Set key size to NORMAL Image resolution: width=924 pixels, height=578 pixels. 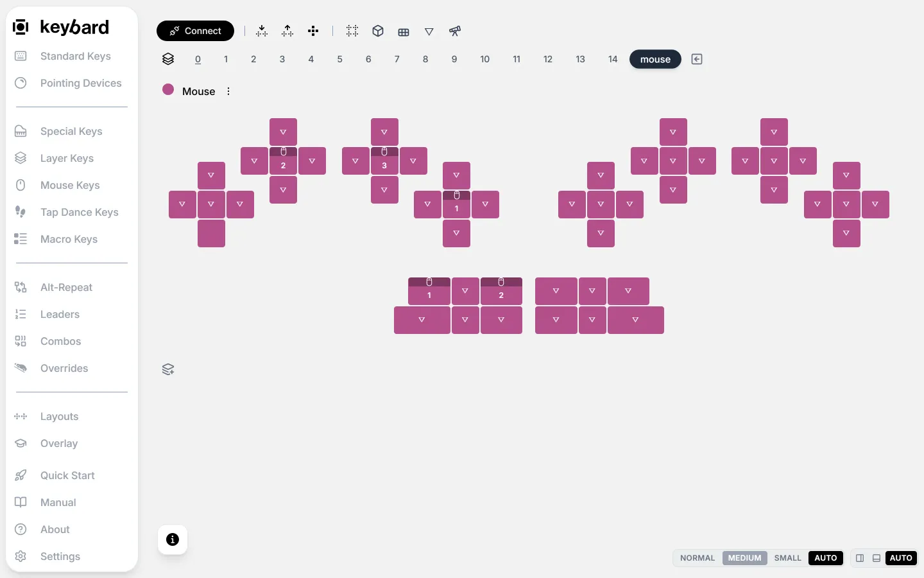click(x=697, y=557)
